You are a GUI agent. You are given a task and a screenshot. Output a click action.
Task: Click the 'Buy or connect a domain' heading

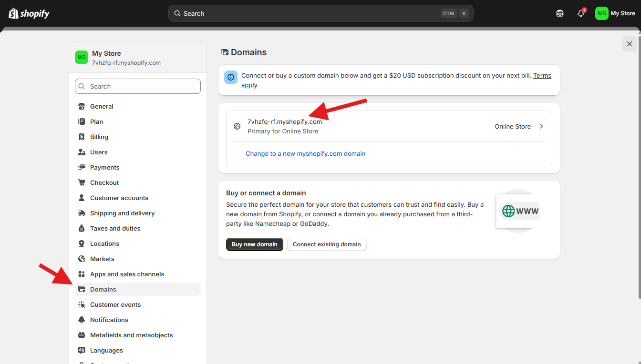(266, 193)
